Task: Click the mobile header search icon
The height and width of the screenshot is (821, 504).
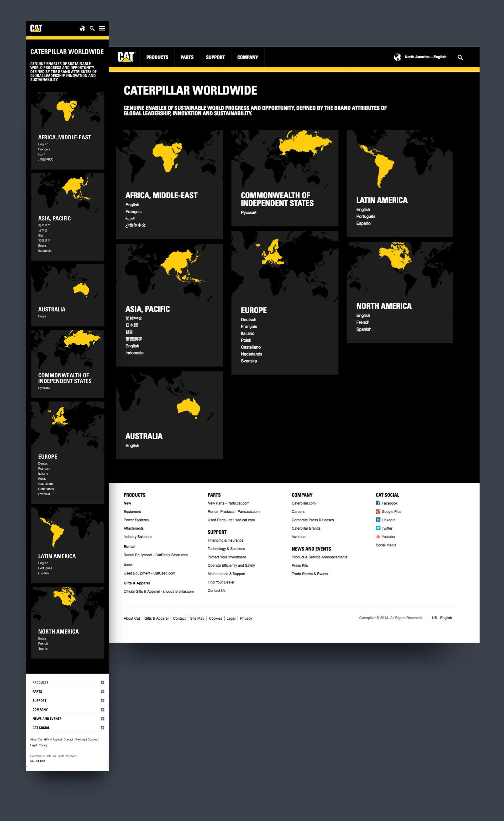Action: 92,28
